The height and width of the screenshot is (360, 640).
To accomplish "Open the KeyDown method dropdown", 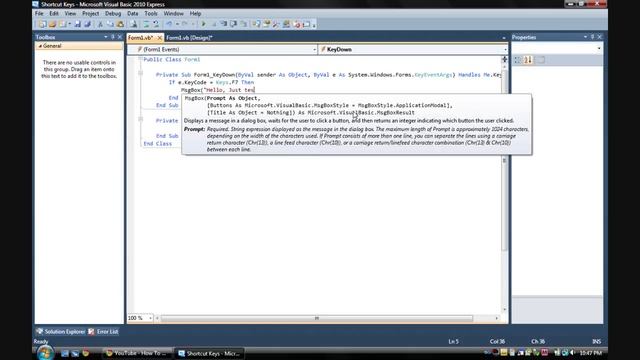I will 505,49.
